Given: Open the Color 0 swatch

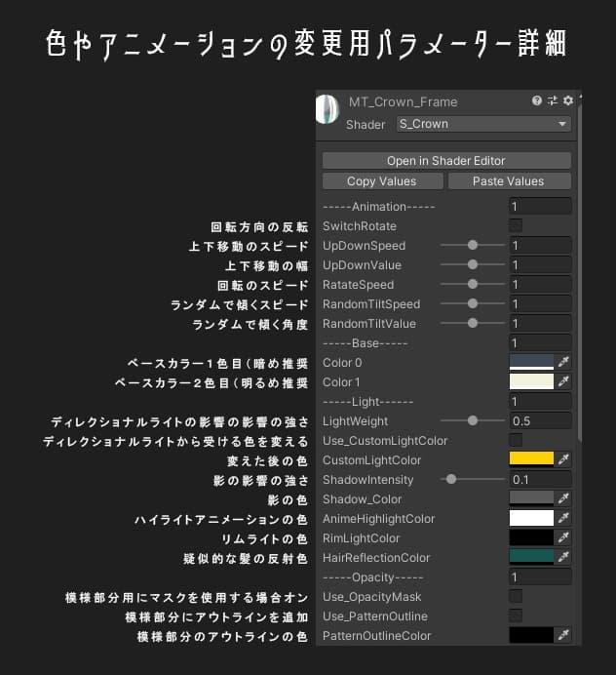Looking at the screenshot, I should [x=531, y=362].
